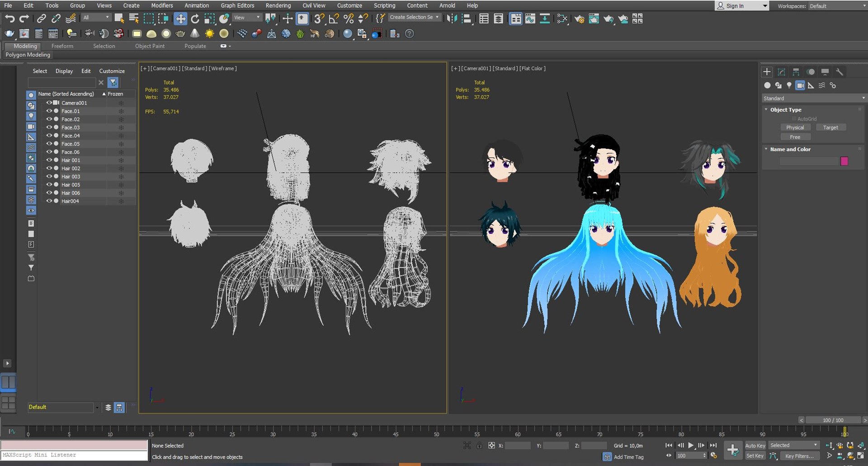868x466 pixels.
Task: Toggle the Auto Key mode
Action: 755,445
